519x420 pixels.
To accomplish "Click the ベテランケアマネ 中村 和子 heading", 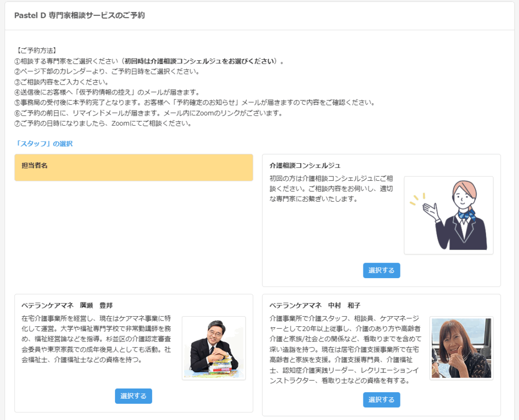I will [315, 305].
